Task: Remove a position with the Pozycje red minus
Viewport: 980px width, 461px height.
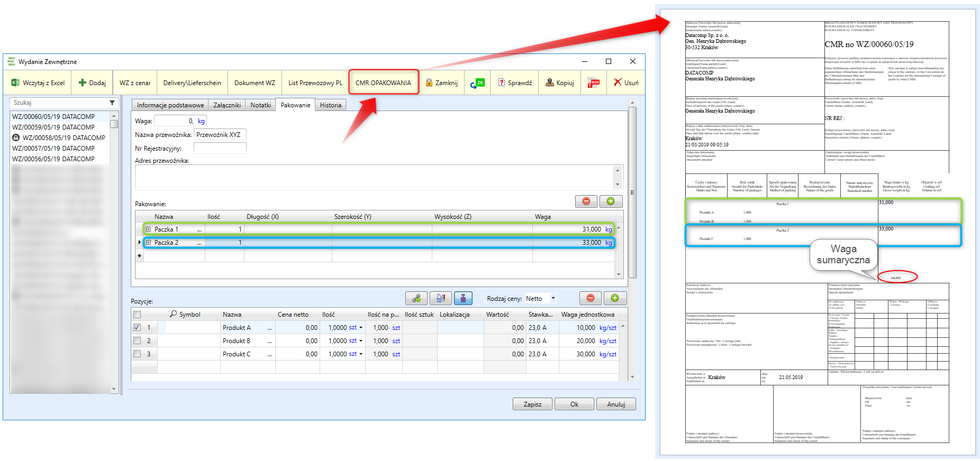Action: (591, 298)
